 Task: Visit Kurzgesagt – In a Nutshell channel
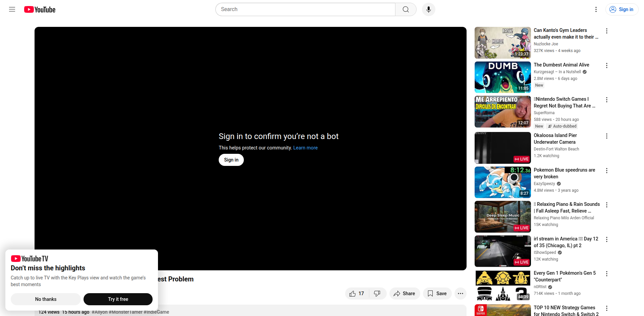(557, 72)
